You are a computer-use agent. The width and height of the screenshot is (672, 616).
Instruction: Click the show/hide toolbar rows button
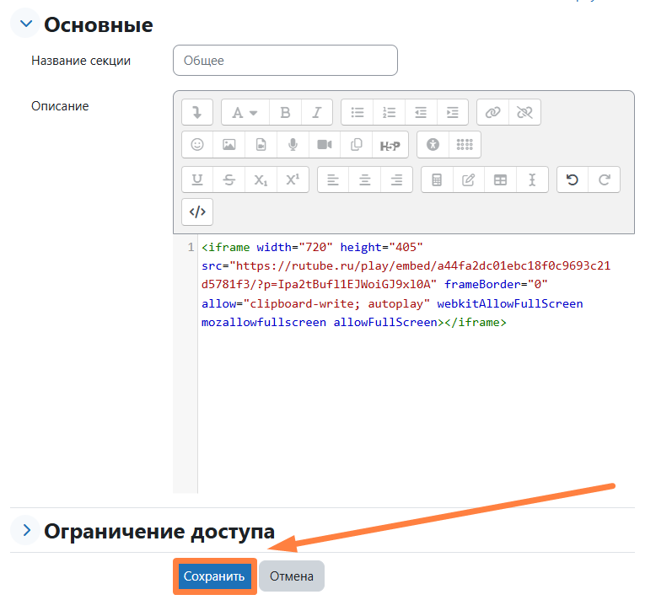(x=197, y=112)
